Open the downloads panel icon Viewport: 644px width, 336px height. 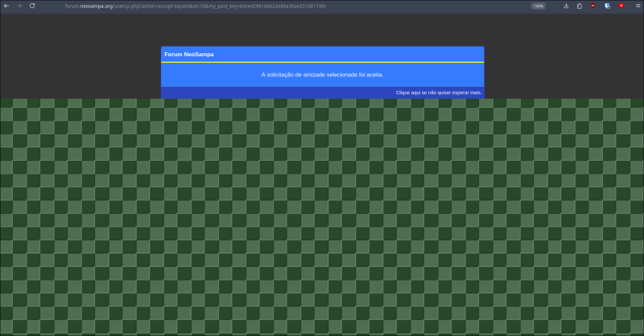click(x=567, y=6)
